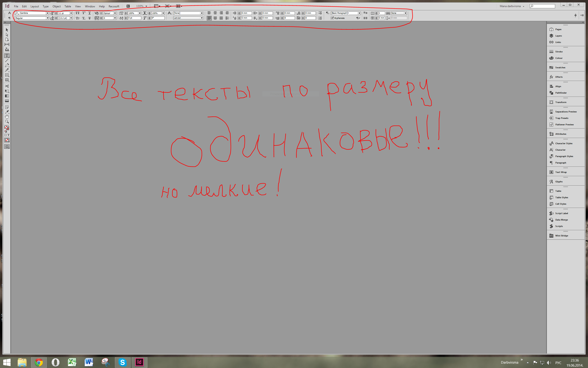
Task: Expand the Cambria font family dropdown
Action: 47,13
